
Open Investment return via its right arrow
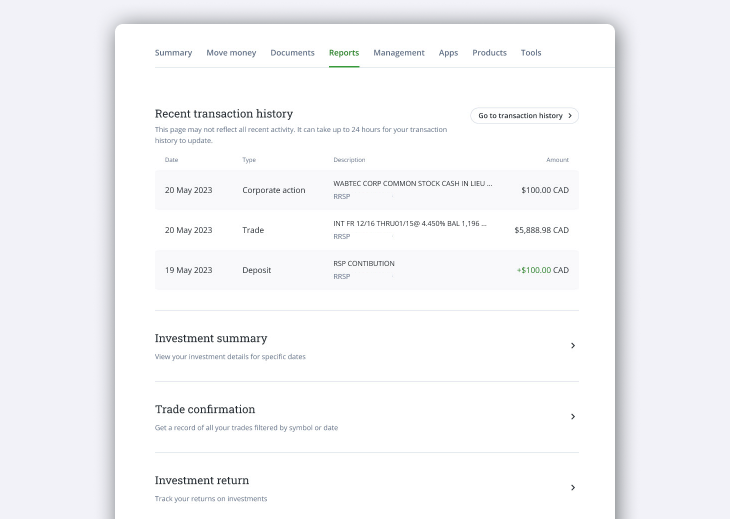coord(572,488)
